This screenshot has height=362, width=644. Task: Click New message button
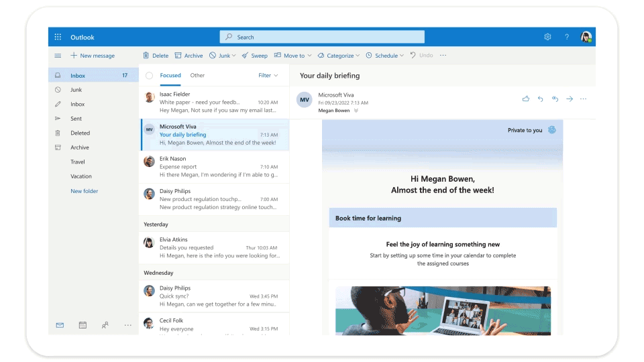click(x=93, y=56)
